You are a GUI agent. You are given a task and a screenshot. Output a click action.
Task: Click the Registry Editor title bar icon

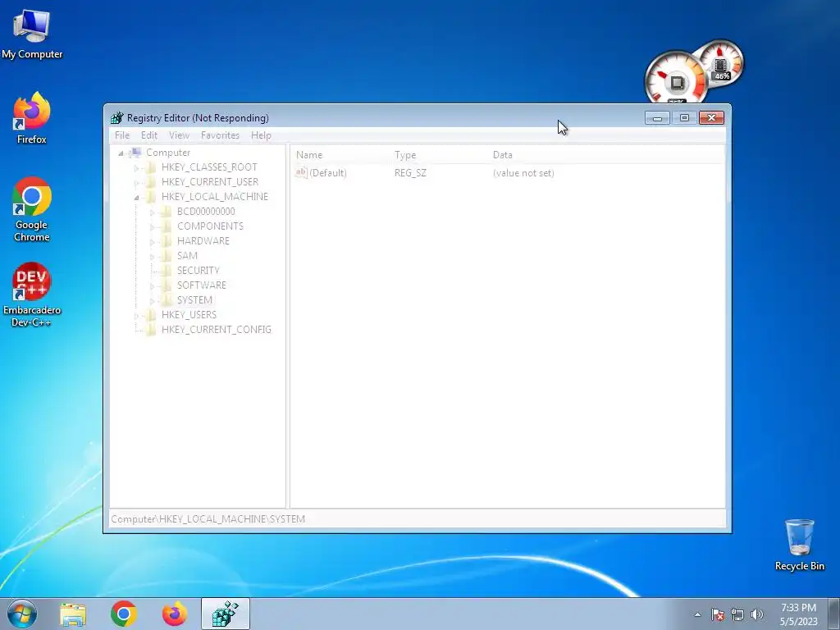(x=116, y=118)
